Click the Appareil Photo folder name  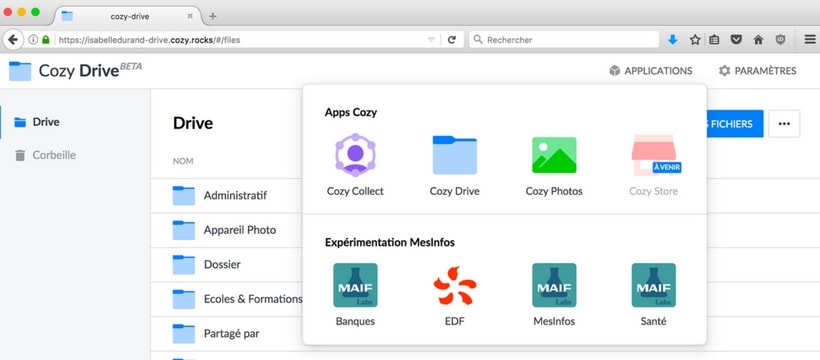tap(240, 230)
